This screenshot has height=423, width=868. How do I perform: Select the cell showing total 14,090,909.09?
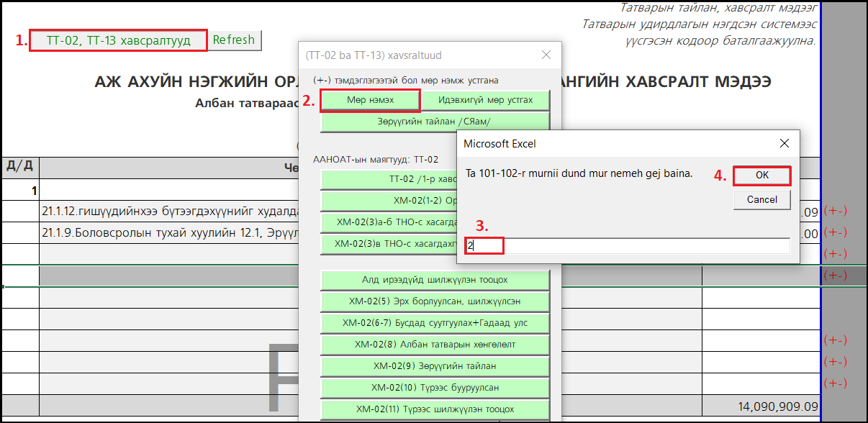(x=761, y=406)
